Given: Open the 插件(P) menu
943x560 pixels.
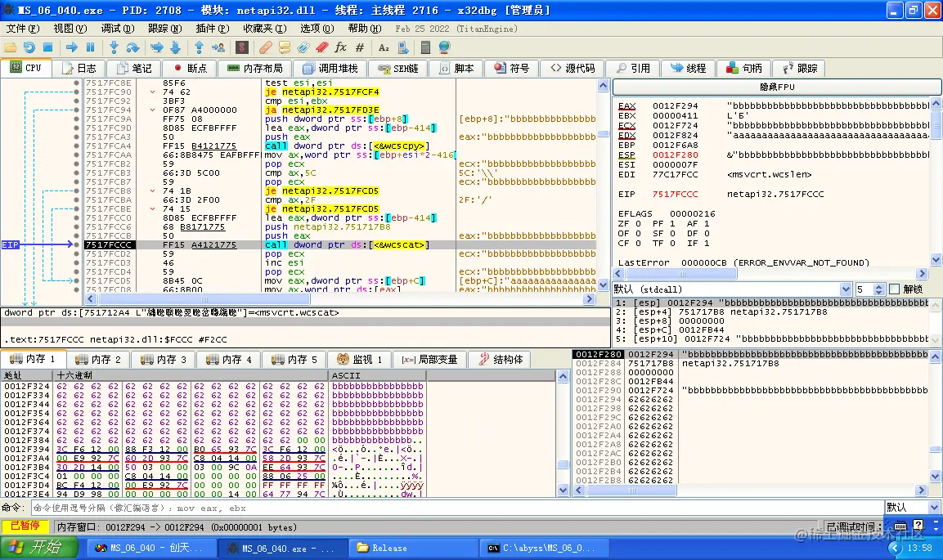Looking at the screenshot, I should 213,29.
